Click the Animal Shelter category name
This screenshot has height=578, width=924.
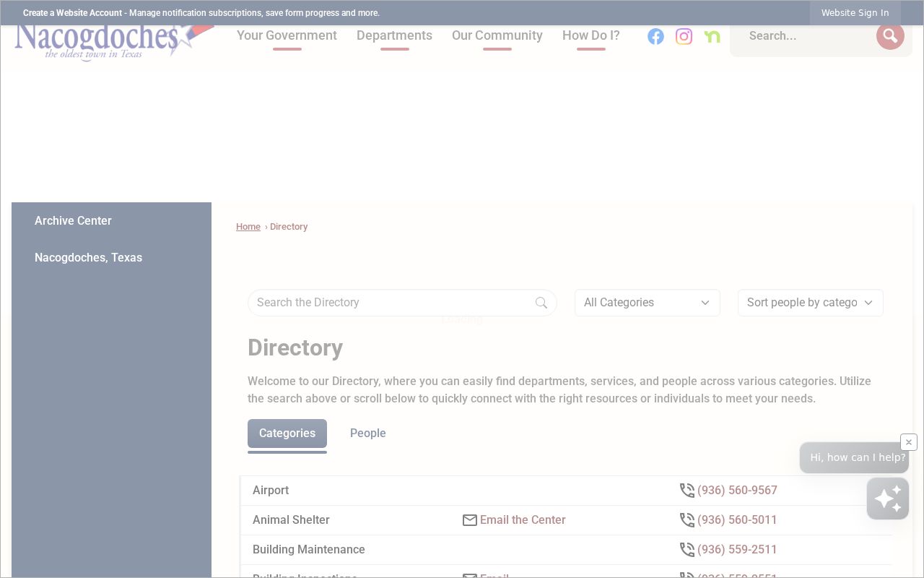pos(291,520)
